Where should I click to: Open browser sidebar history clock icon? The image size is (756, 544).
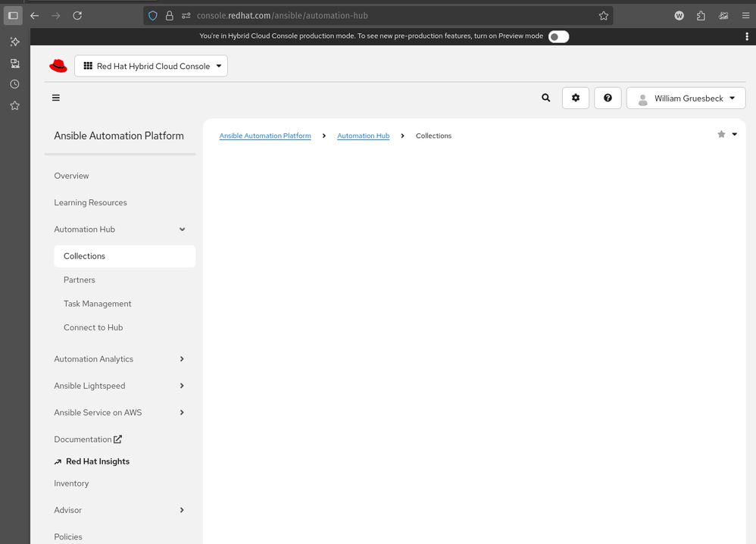(x=14, y=84)
